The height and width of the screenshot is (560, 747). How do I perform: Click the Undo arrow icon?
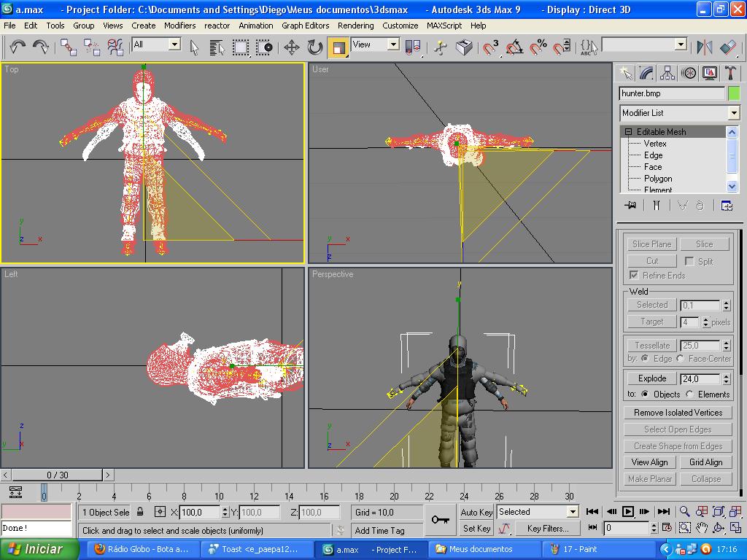[x=18, y=47]
